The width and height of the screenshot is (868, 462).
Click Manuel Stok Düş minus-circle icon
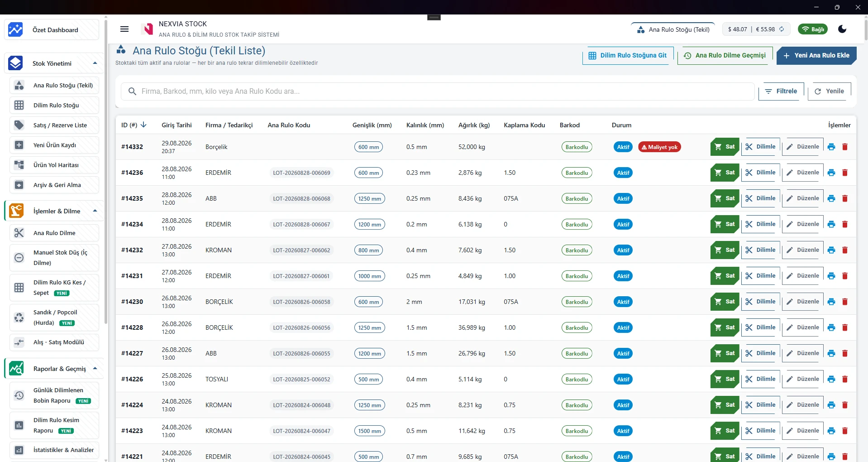pyautogui.click(x=19, y=258)
